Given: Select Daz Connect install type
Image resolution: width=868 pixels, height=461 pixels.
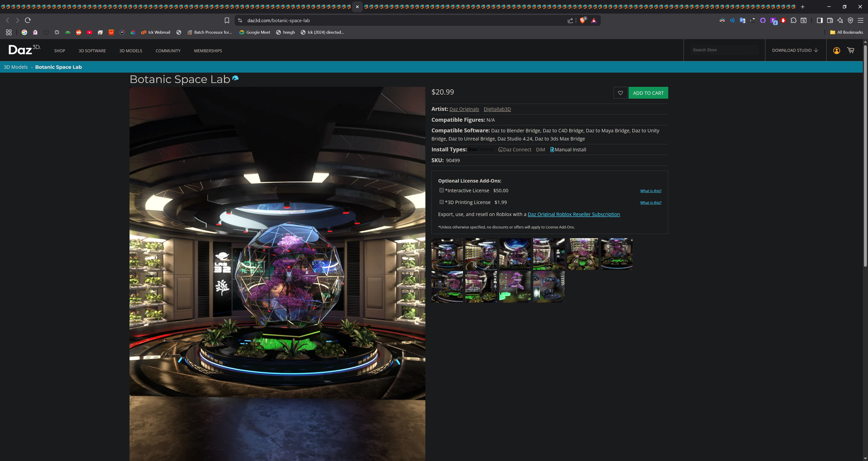Looking at the screenshot, I should [514, 150].
